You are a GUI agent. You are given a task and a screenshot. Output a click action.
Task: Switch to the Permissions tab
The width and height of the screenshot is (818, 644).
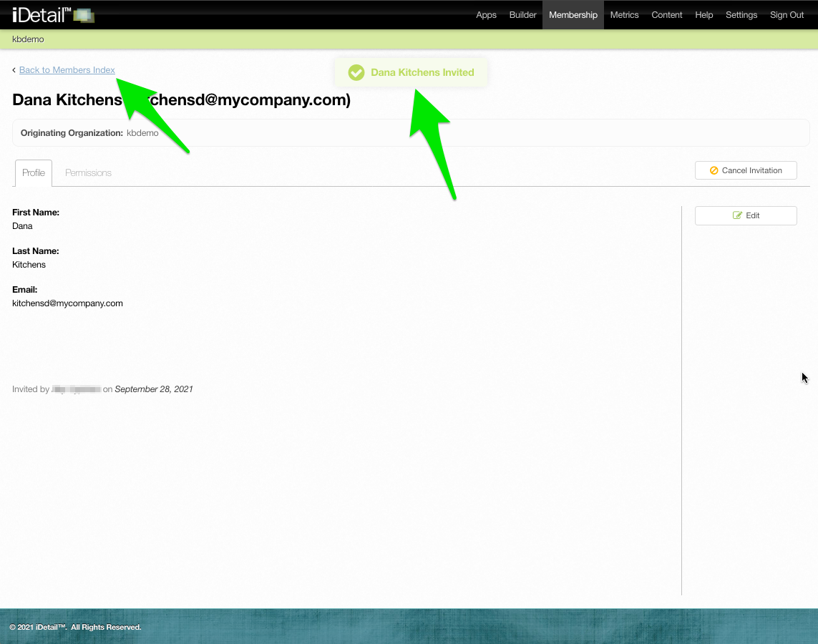point(88,172)
